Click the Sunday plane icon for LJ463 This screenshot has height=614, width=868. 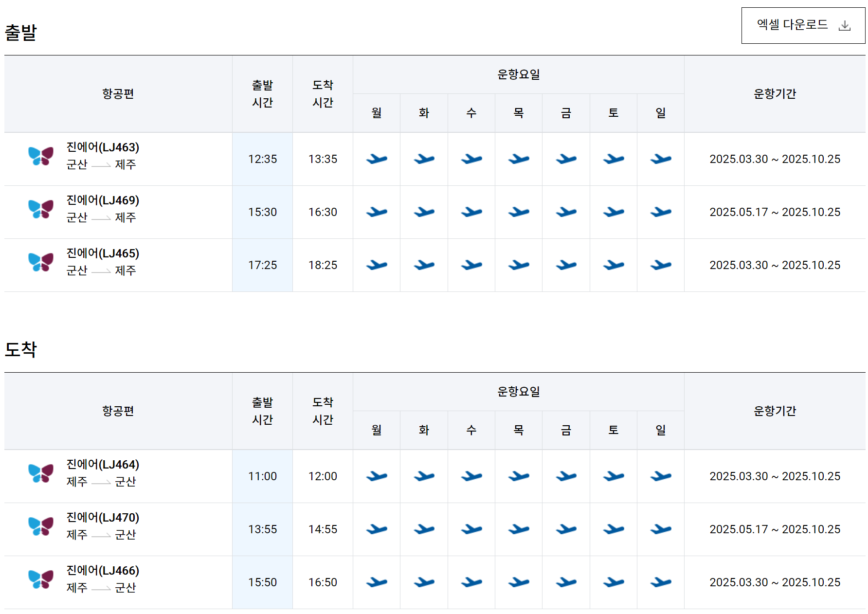click(661, 159)
